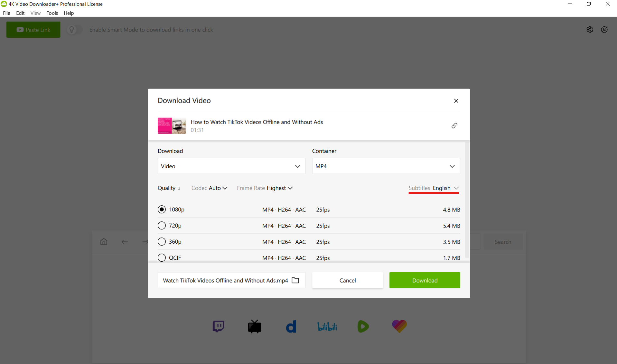Viewport: 617px width, 364px height.
Task: Click the 3.5 MB size value
Action: 452,242
